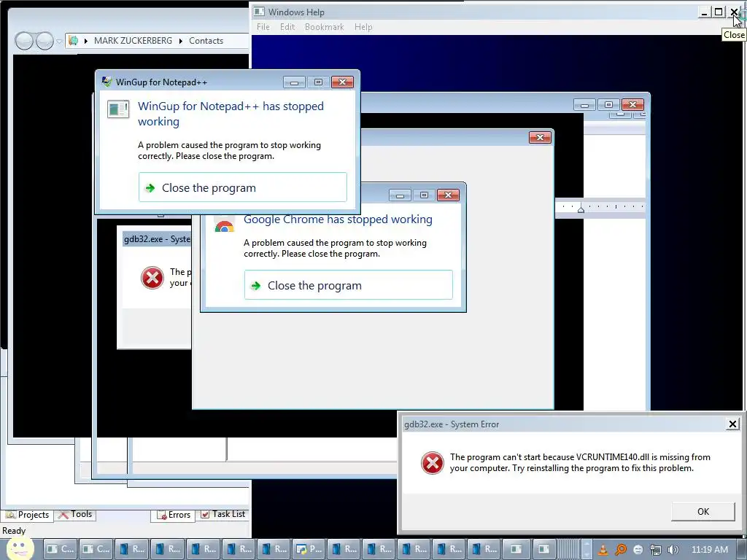Close the Google Chrome crash dialog window

448,195
